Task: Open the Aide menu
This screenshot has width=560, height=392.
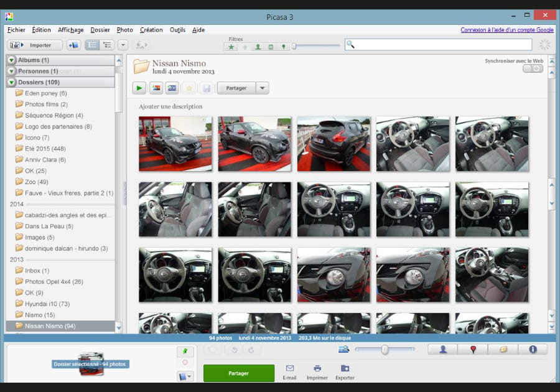Action: click(198, 30)
